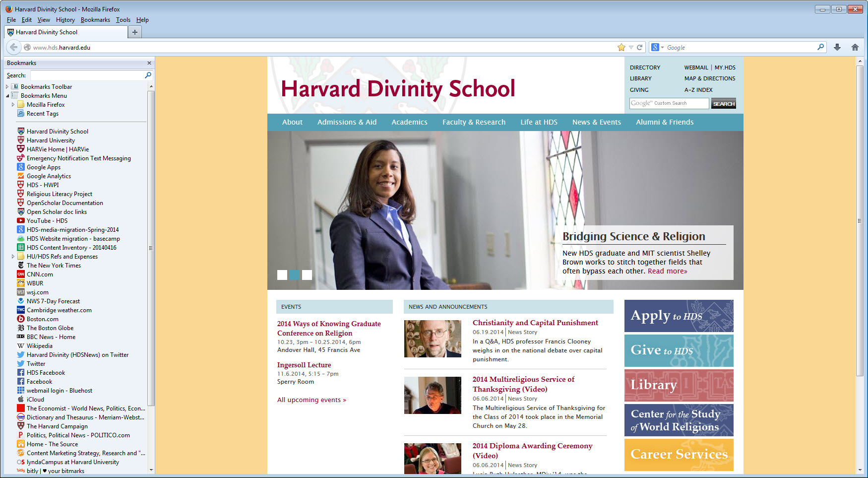Click the bookmarks sidebar scroll down arrow

coord(151,470)
